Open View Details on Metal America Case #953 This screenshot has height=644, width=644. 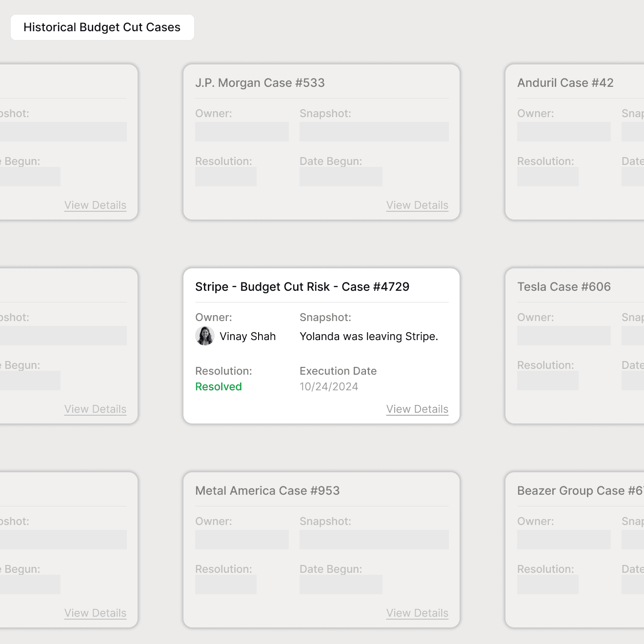(417, 613)
